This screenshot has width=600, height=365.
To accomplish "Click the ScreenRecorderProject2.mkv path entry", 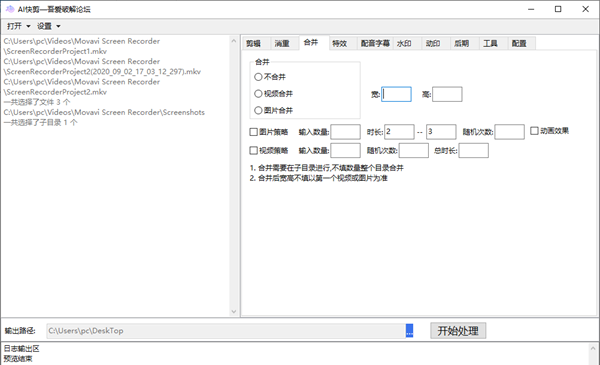I will click(82, 87).
